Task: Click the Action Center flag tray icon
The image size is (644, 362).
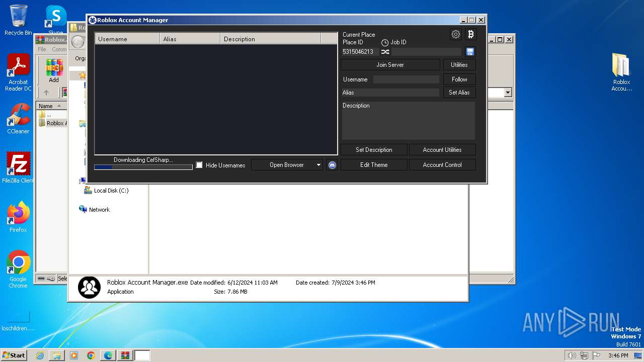Action: pyautogui.click(x=596, y=355)
